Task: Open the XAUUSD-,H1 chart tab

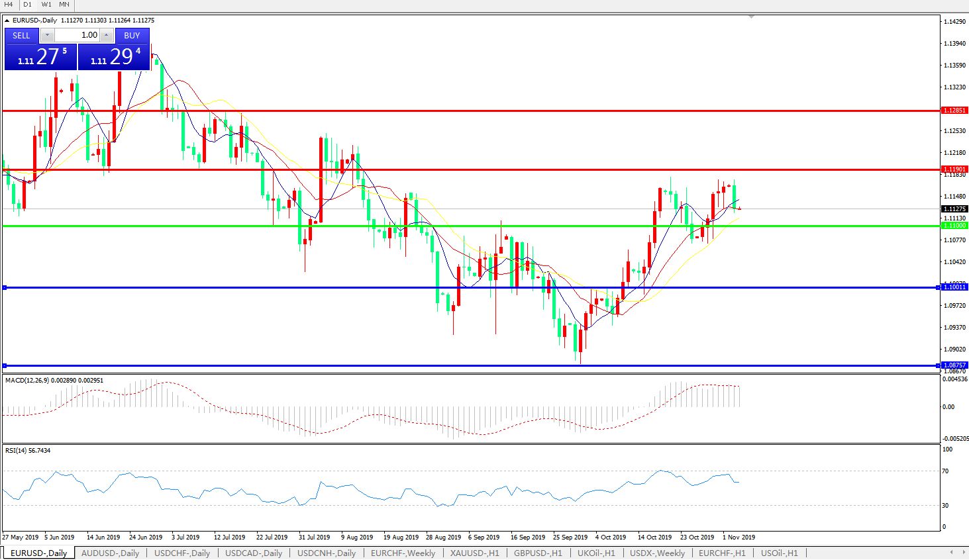Action: pos(474,553)
